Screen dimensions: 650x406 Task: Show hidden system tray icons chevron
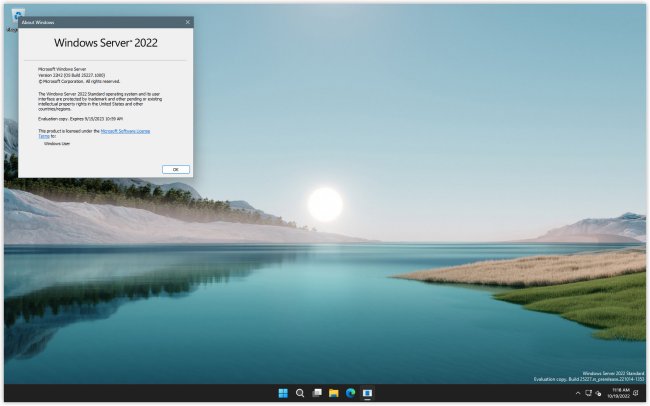(578, 393)
